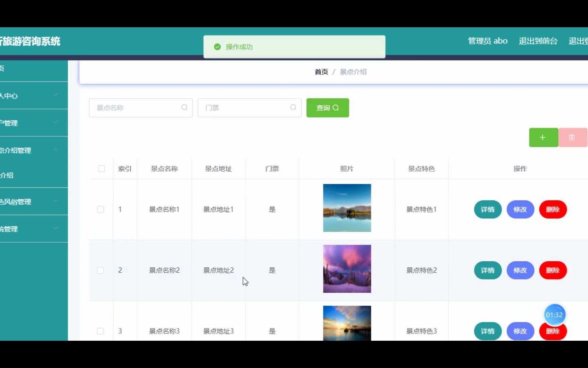
Task: Click the cell 景点特色3
Action: pyautogui.click(x=422, y=331)
